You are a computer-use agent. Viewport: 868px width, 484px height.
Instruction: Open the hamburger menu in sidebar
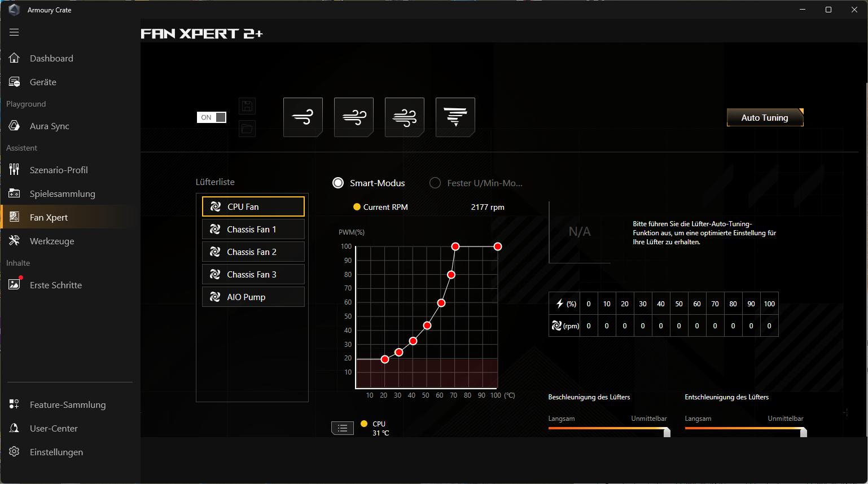click(x=14, y=32)
